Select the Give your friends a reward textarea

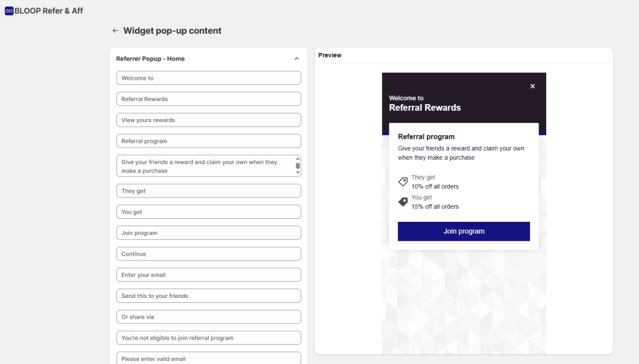point(206,165)
